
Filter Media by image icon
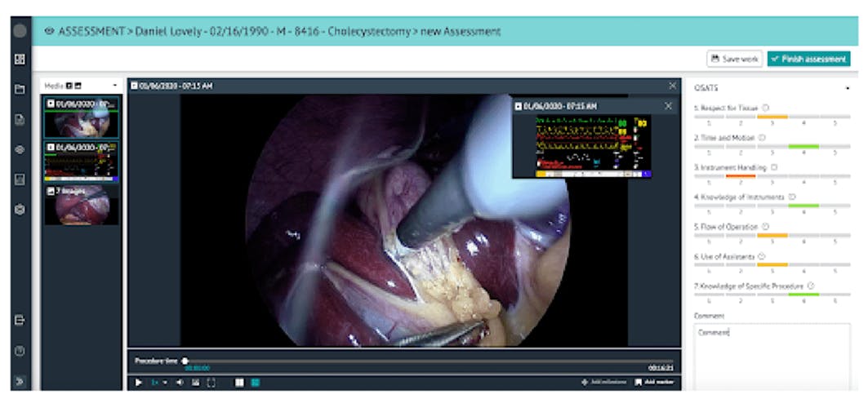pyautogui.click(x=78, y=86)
